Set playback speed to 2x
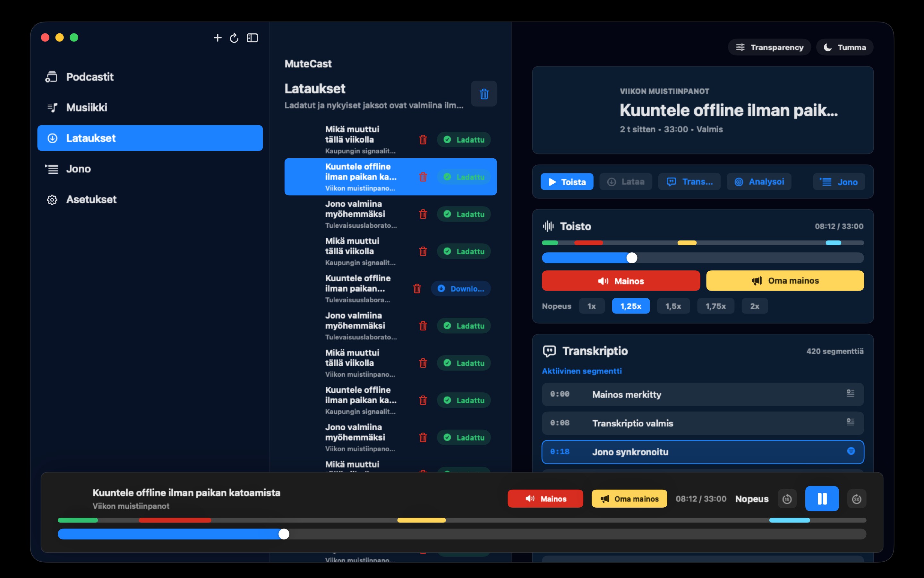The width and height of the screenshot is (924, 578). pyautogui.click(x=755, y=306)
